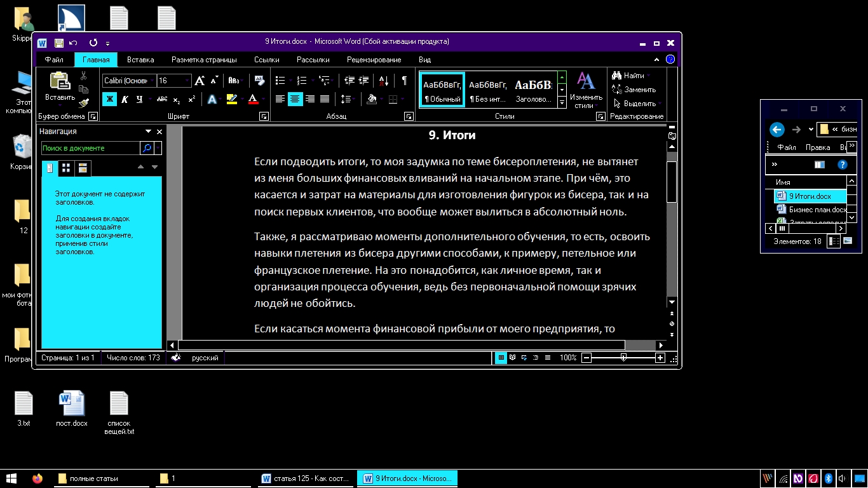Apply subscript formatting

tap(177, 99)
